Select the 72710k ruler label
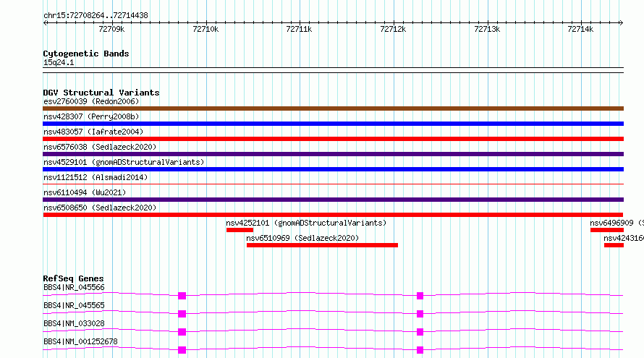Viewport: 644px width, 358px height. (206, 29)
